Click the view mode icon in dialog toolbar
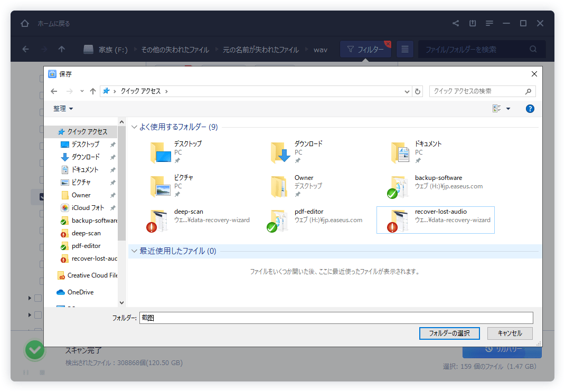Screen dimensions: 565x392 [496, 109]
